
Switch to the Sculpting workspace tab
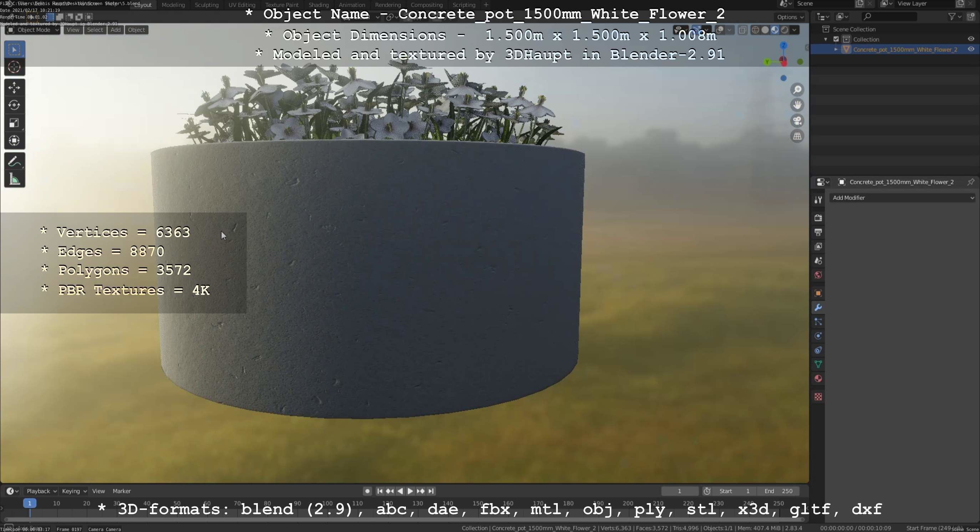click(206, 5)
